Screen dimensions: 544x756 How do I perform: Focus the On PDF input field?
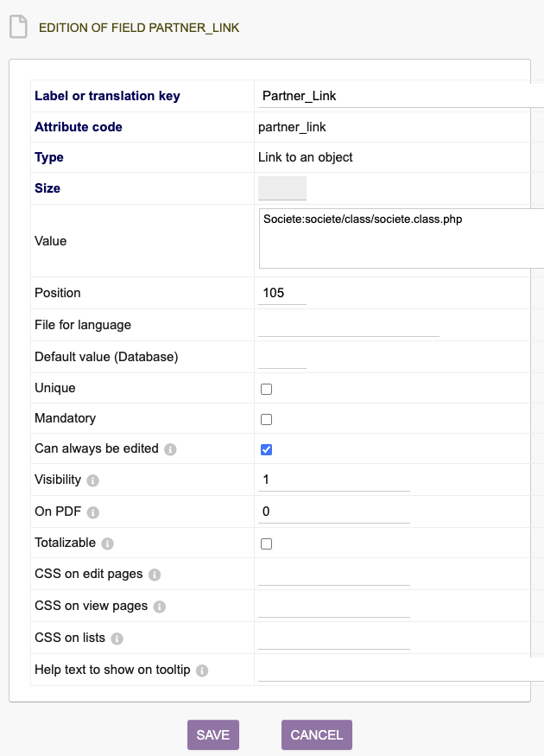point(334,511)
